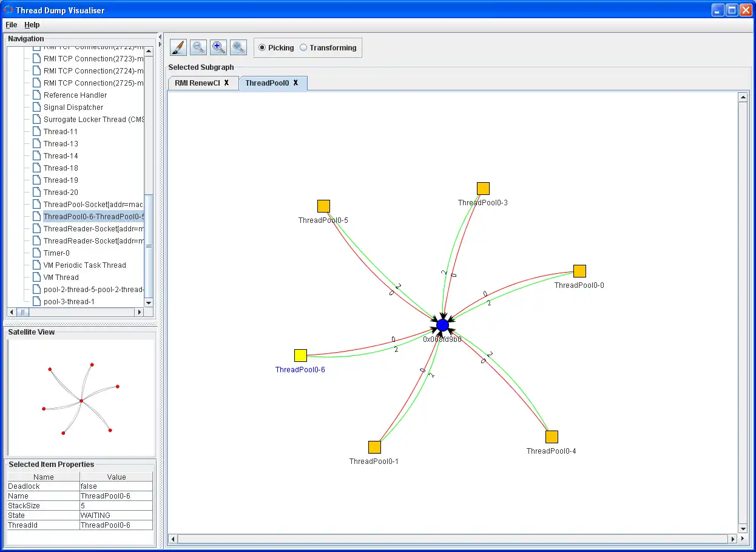
Task: Click the zoom in magnifier icon
Action: (218, 47)
